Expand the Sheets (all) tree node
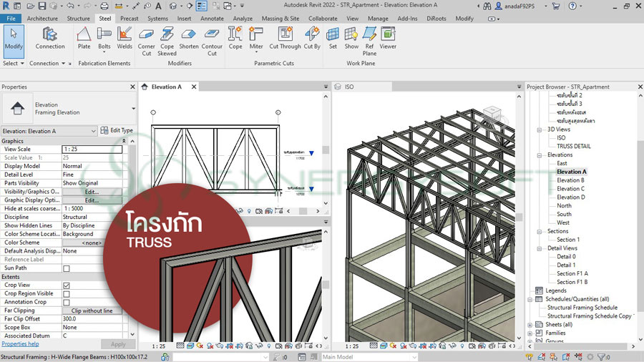Viewport: 644px width, 362px height. [531, 325]
